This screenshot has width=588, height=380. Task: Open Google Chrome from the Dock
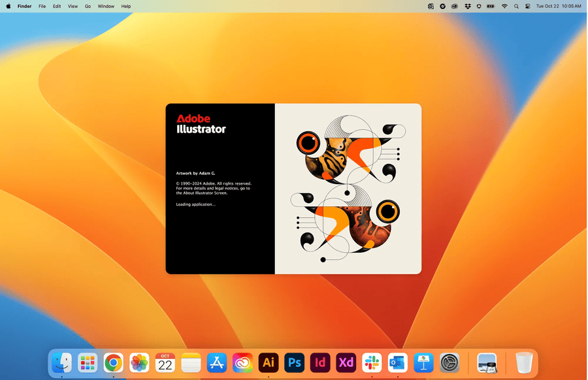click(x=114, y=362)
